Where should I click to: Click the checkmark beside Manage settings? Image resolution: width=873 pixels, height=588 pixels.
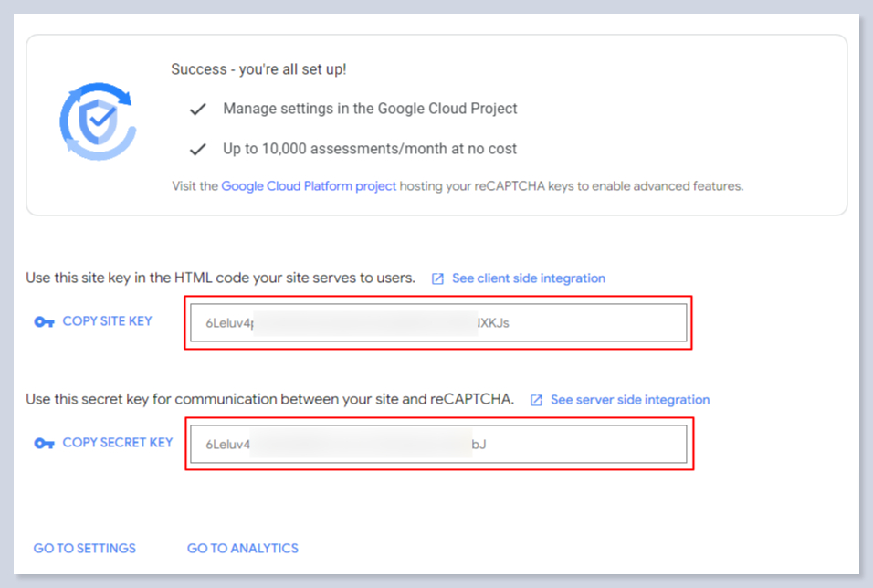pyautogui.click(x=197, y=110)
